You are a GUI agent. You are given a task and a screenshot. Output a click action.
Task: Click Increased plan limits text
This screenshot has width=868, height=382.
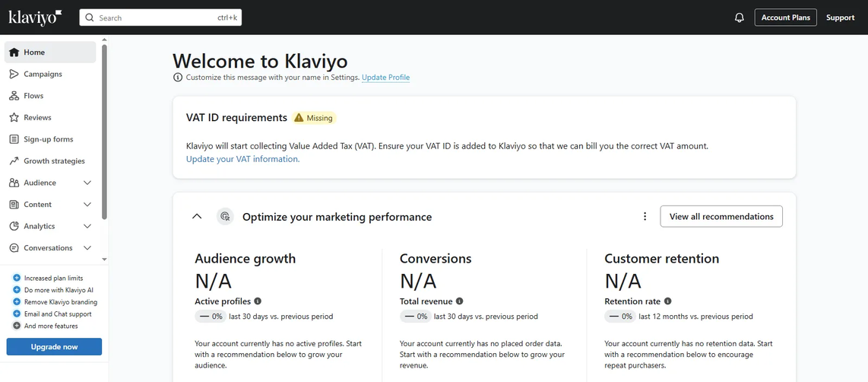pyautogui.click(x=54, y=279)
